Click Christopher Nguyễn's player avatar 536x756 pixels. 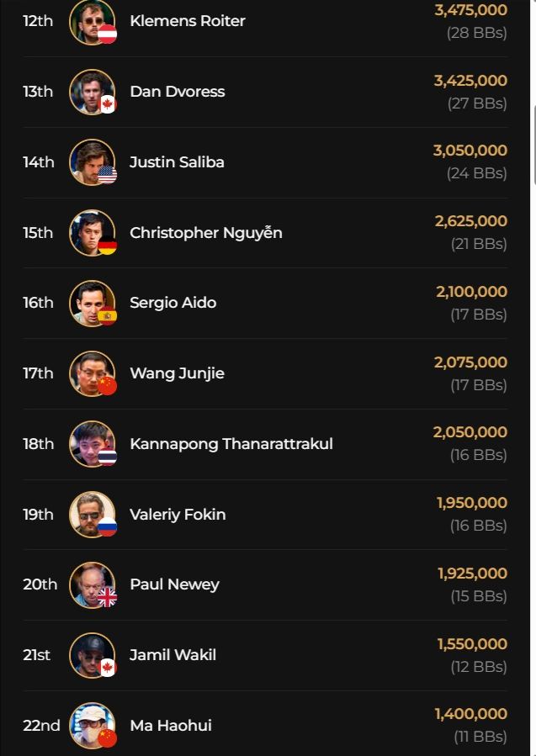click(91, 232)
